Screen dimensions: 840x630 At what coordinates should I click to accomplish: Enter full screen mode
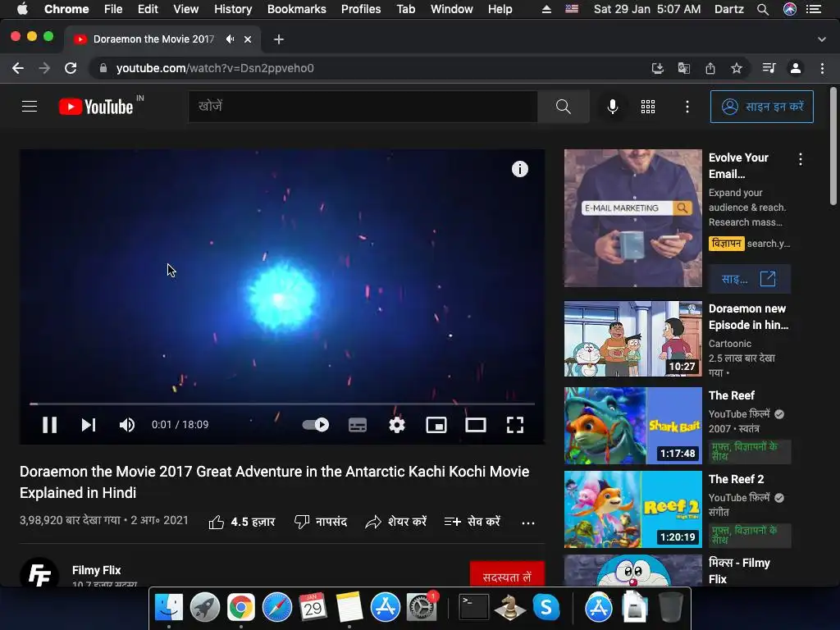pyautogui.click(x=515, y=425)
